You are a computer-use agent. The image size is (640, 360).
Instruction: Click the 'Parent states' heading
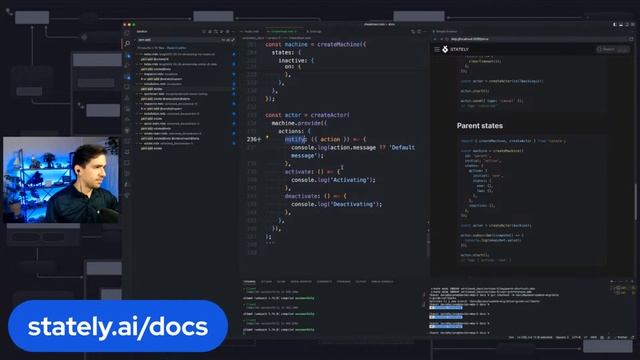pos(480,126)
